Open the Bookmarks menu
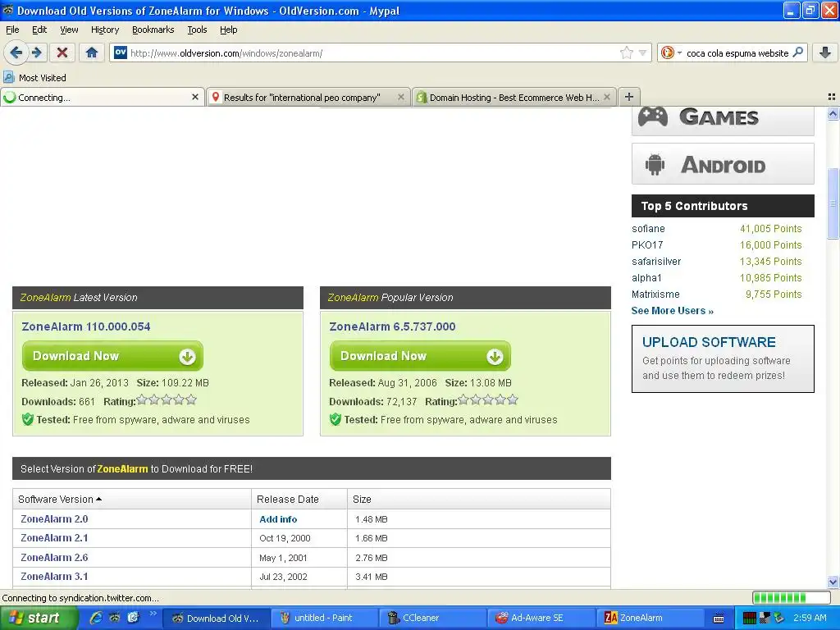This screenshot has width=840, height=630. click(x=153, y=30)
